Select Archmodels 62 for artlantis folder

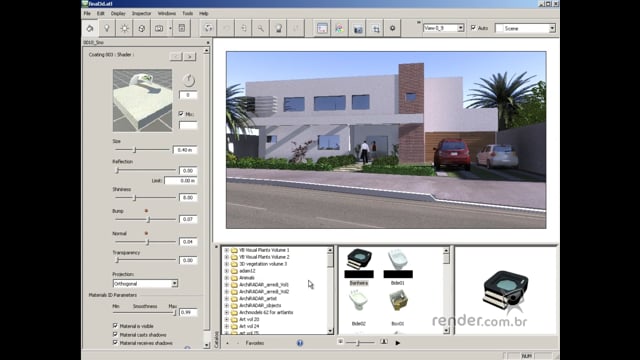point(266,312)
